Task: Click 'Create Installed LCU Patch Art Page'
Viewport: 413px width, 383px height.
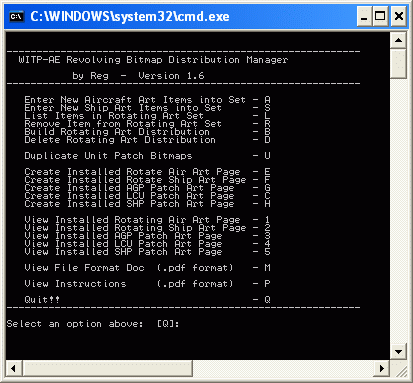Action: pos(129,196)
